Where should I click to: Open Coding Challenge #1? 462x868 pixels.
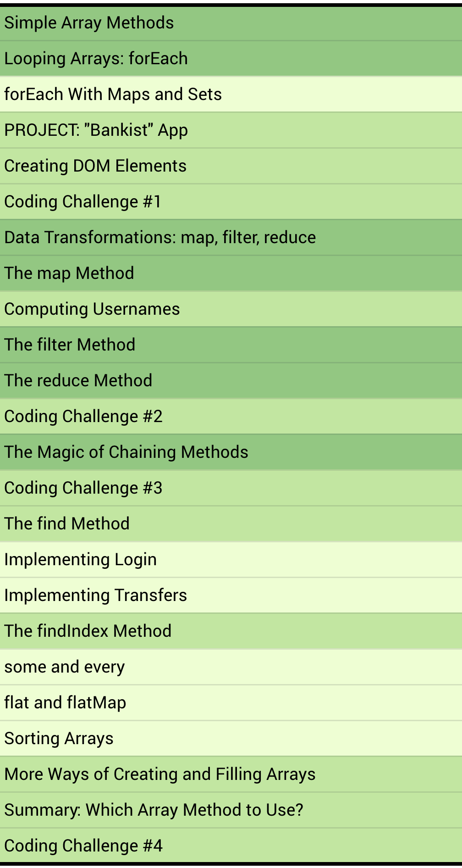[x=82, y=202]
